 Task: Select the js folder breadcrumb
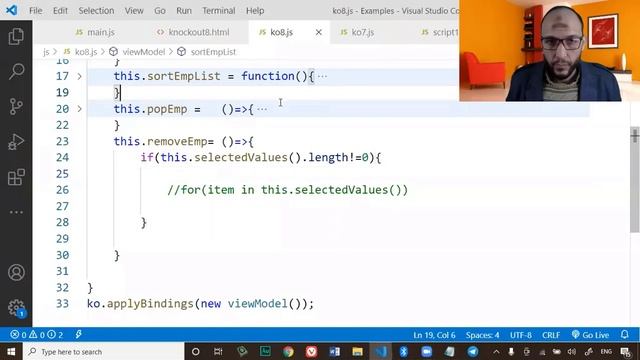point(46,52)
